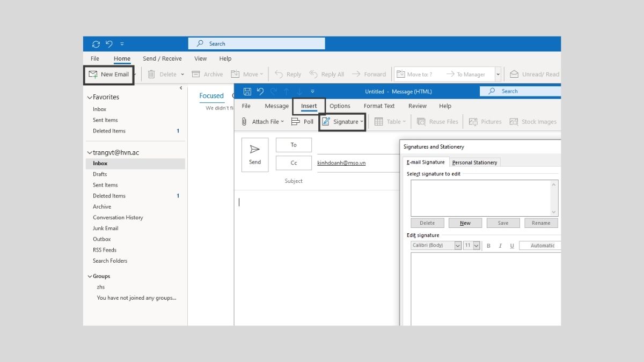This screenshot has width=644, height=362.
Task: Toggle italic formatting in the signature editor
Action: 500,245
